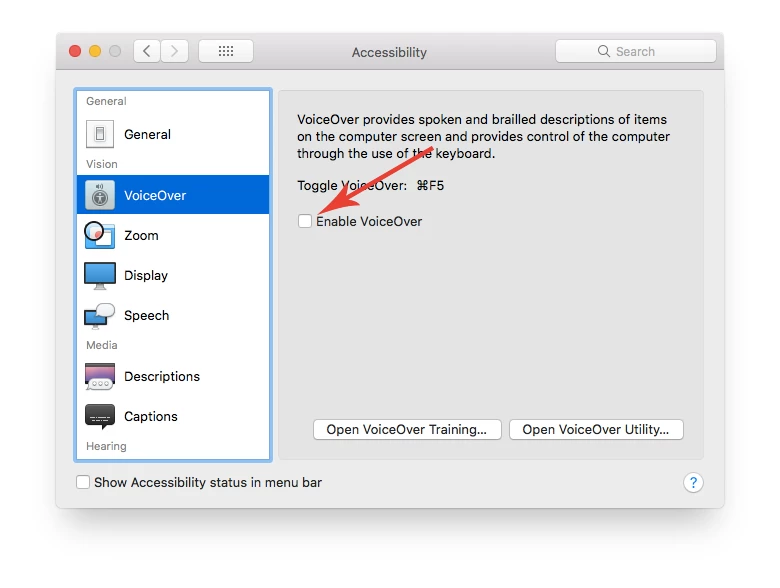Viewport: 780px width, 588px height.
Task: Select Display label in sidebar
Action: coord(146,276)
